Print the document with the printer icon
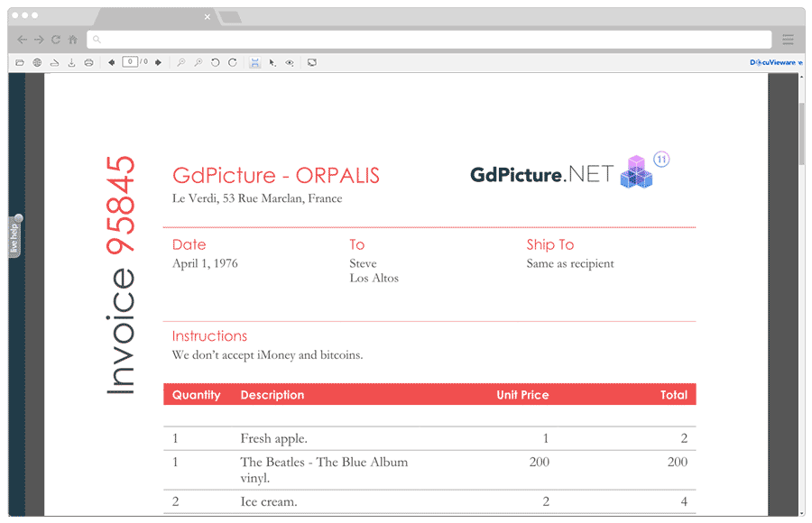The width and height of the screenshot is (812, 523). coord(89,62)
